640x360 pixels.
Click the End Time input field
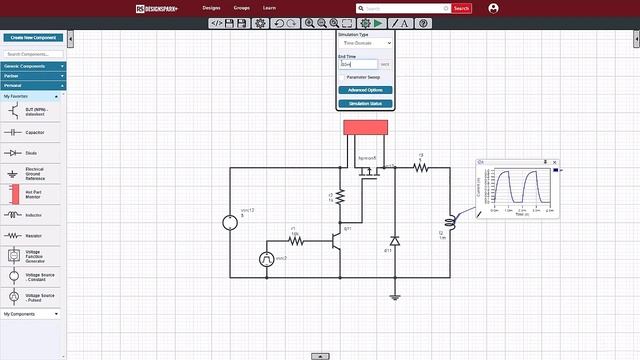point(358,64)
